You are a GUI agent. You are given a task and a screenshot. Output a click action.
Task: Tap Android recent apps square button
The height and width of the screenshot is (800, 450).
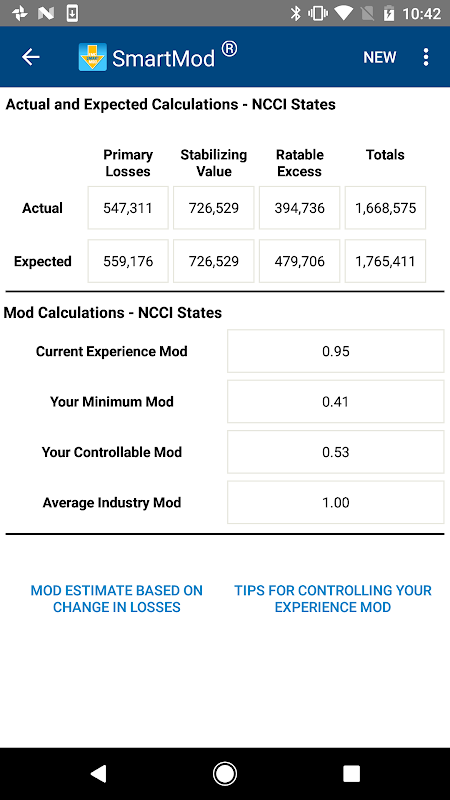click(x=351, y=774)
